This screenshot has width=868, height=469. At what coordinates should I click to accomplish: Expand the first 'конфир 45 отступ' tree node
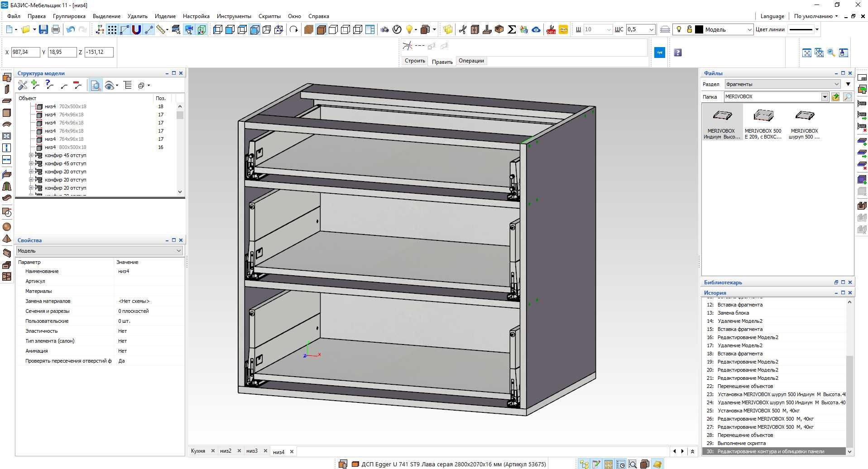coord(31,155)
